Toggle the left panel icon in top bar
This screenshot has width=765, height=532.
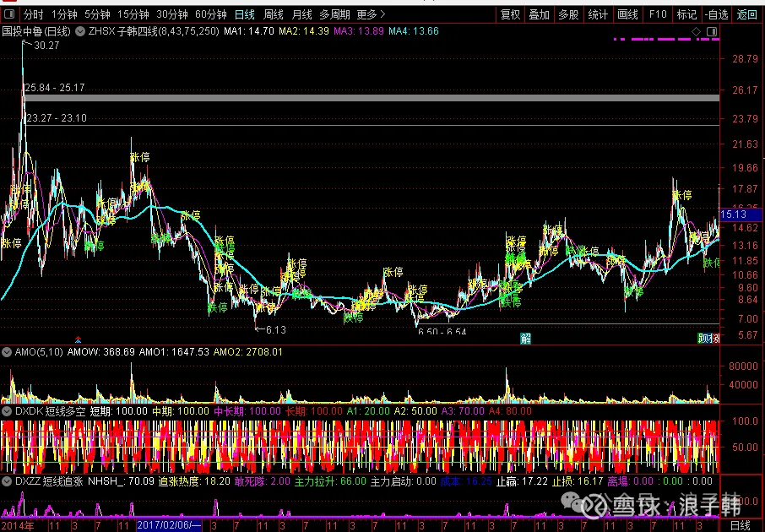coord(10,14)
